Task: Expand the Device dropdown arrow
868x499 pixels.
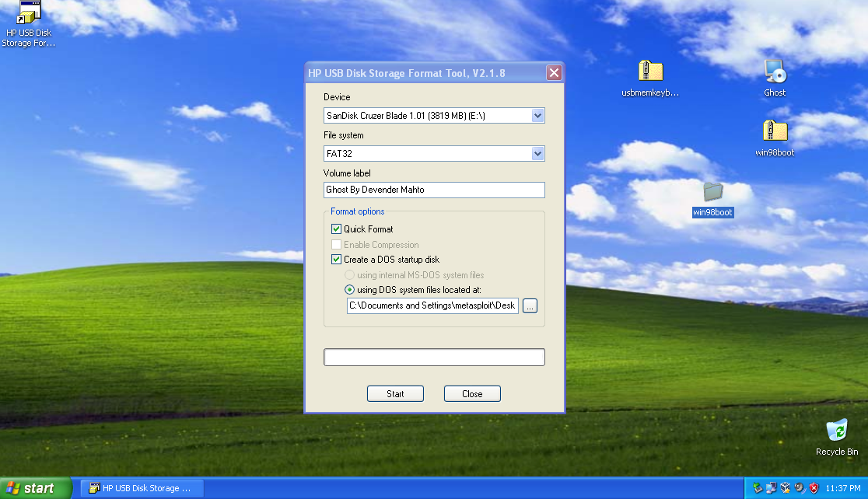Action: 537,116
